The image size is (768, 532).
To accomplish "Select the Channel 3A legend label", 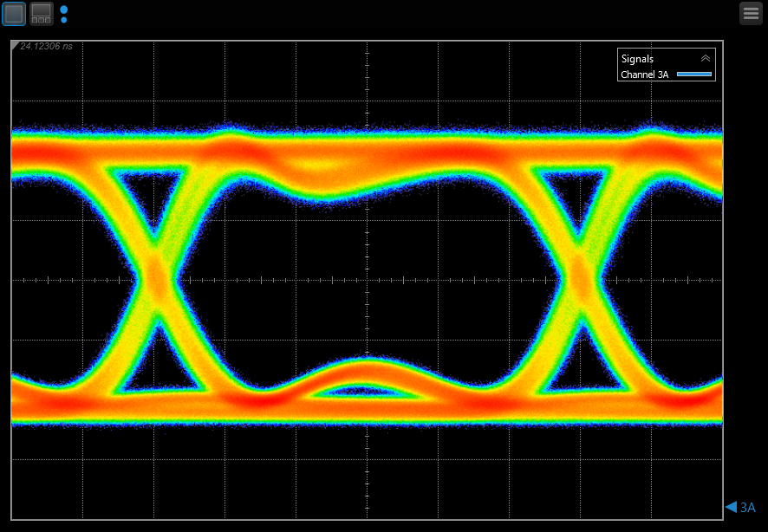I will pyautogui.click(x=645, y=75).
